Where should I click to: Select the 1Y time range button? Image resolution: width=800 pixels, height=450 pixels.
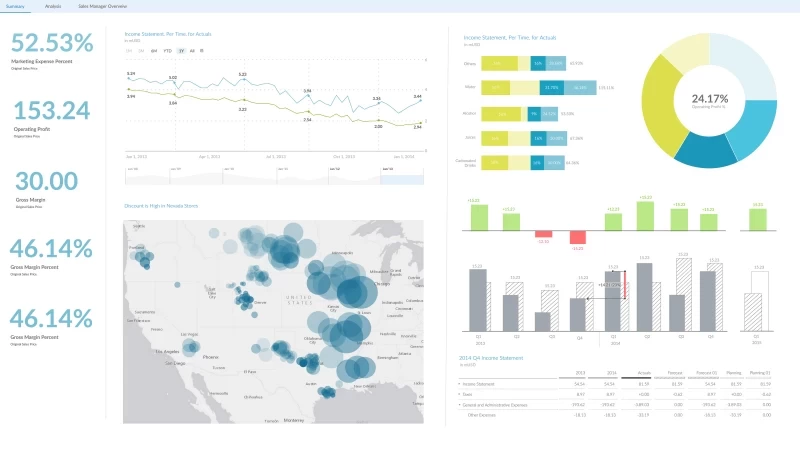tap(181, 51)
